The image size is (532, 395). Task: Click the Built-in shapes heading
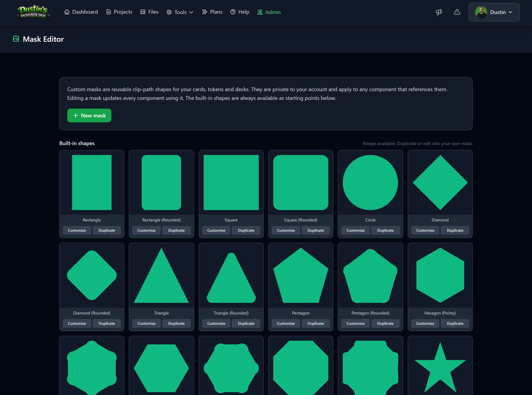click(x=77, y=143)
